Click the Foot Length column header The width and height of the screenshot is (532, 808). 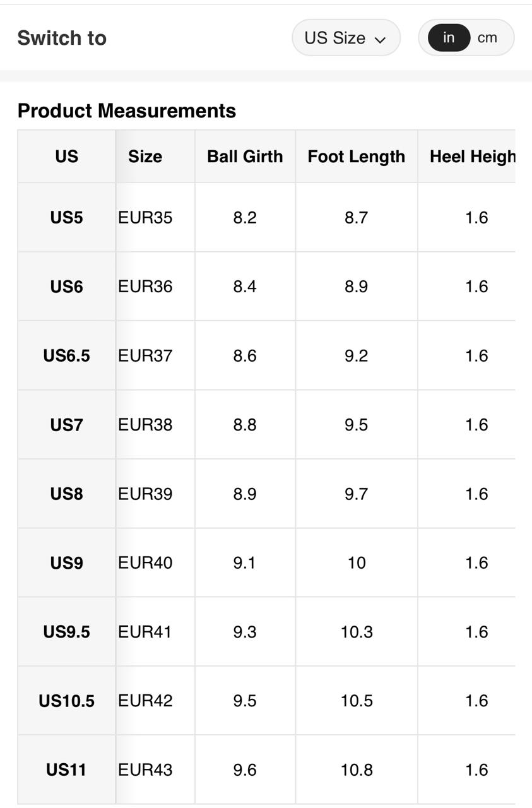click(356, 157)
